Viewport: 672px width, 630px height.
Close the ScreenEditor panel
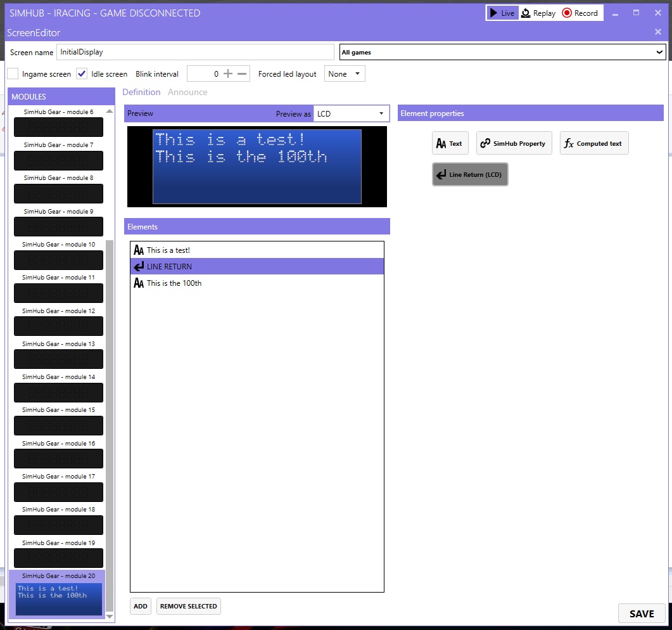point(658,32)
